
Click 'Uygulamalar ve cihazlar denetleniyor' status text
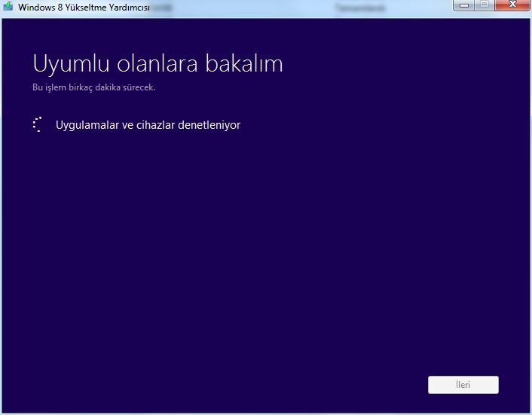pos(148,125)
